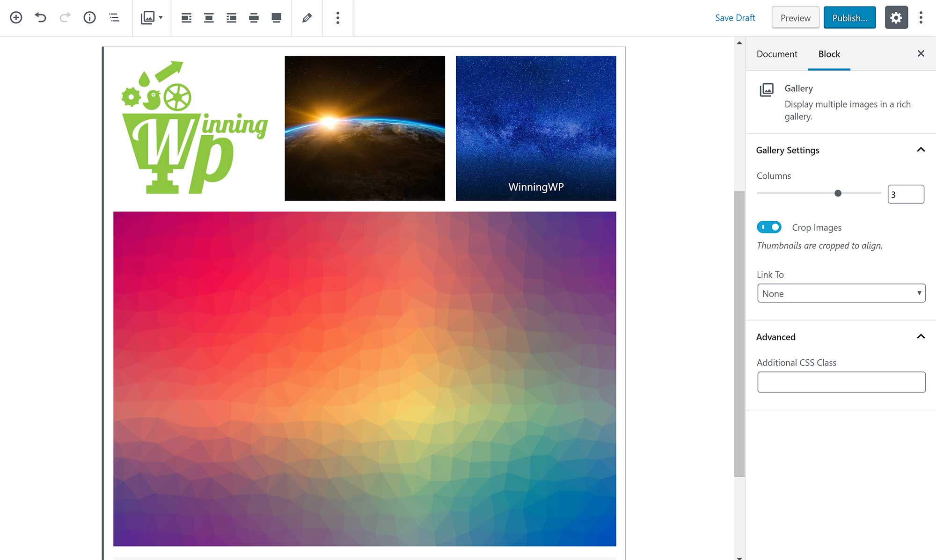Open the editor tools and options menu
This screenshot has width=936, height=560.
[x=921, y=18]
